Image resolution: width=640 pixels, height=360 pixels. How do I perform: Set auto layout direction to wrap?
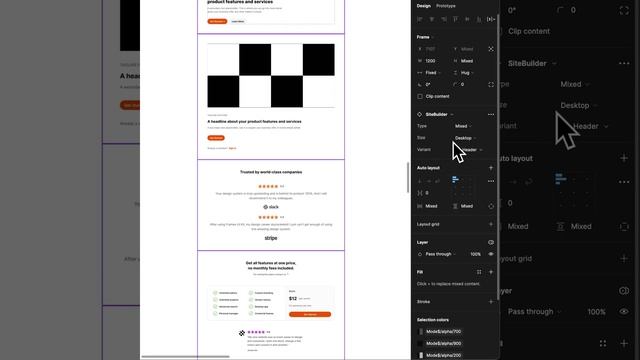(x=438, y=181)
